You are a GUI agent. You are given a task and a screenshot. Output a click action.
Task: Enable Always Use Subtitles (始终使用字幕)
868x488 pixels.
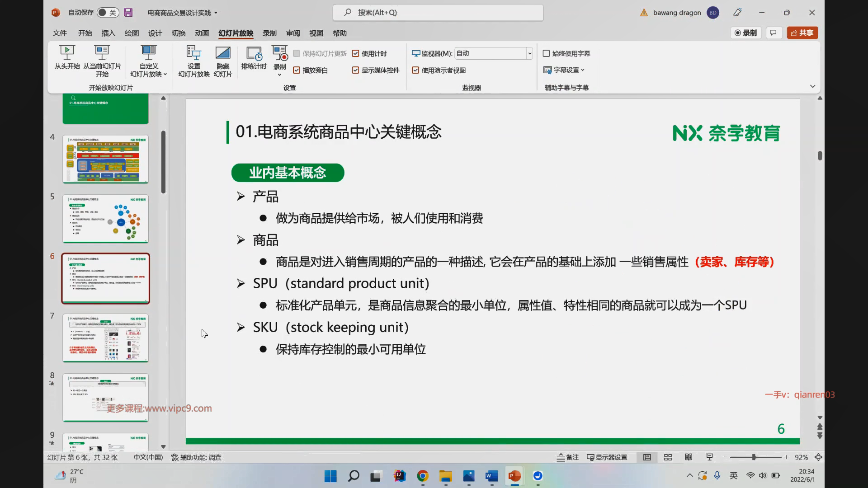point(546,54)
